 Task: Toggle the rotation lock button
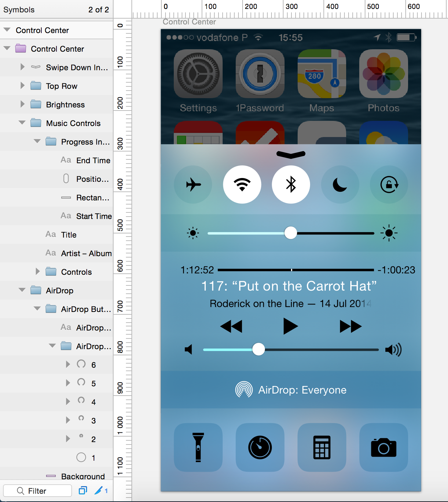coord(389,185)
